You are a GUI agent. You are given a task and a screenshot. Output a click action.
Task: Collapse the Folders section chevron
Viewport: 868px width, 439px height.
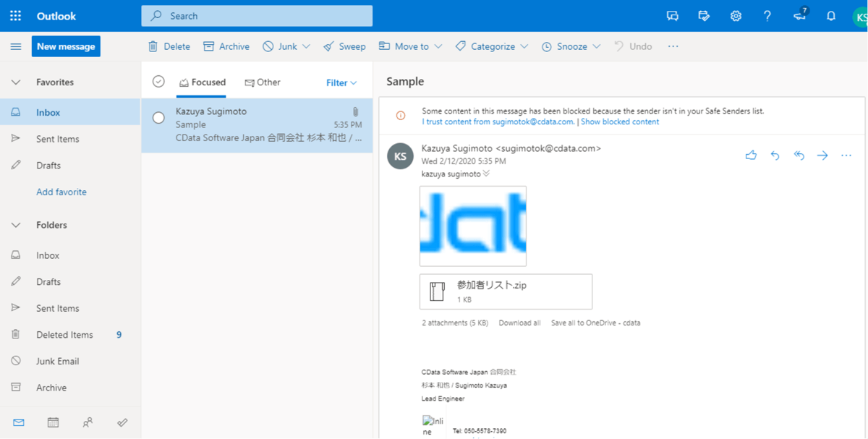[16, 226]
